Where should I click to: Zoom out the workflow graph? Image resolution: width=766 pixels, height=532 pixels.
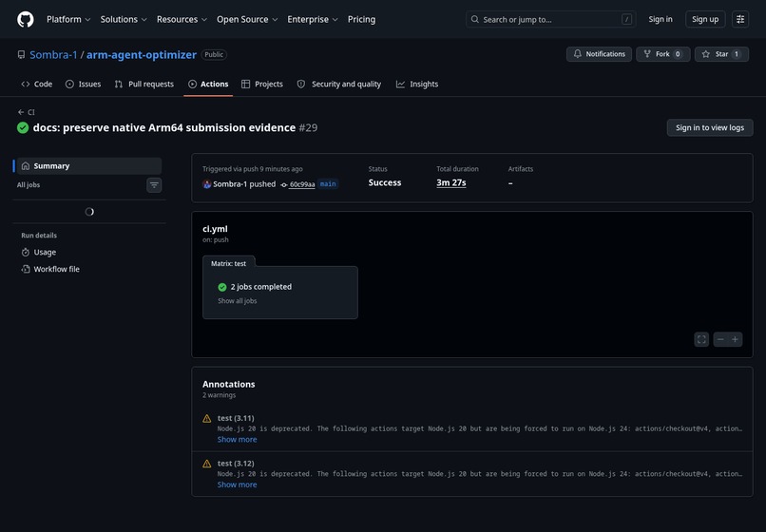click(x=720, y=339)
